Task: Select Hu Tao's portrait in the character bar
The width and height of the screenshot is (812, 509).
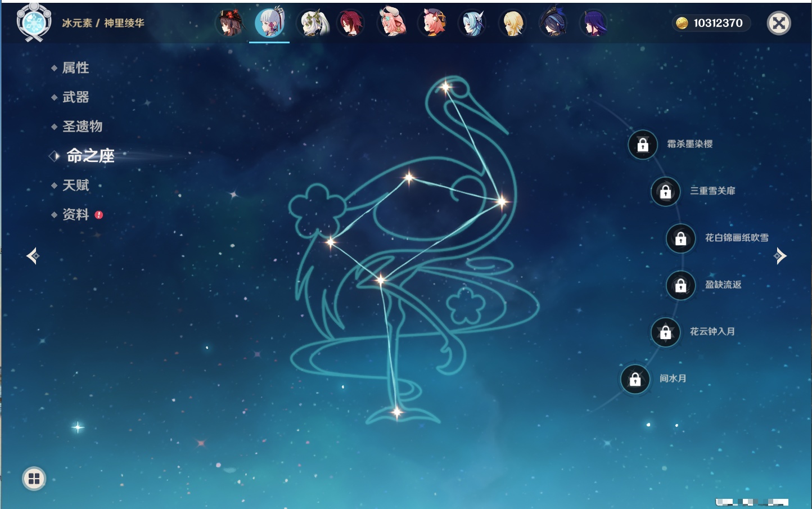Action: tap(230, 23)
